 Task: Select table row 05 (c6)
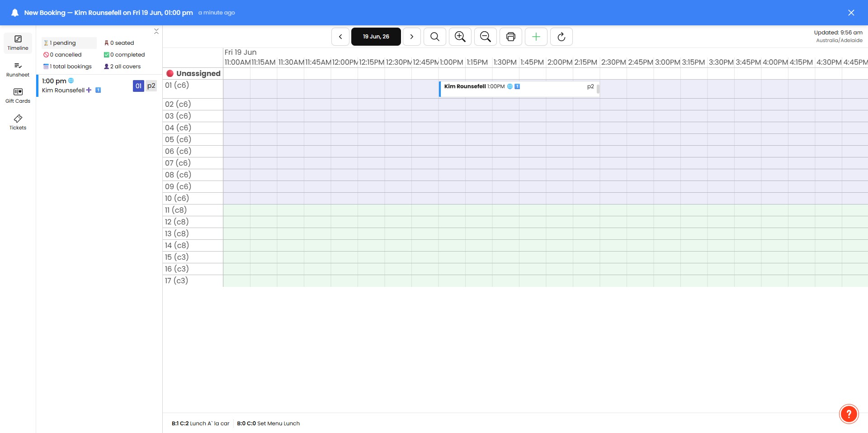(193, 139)
